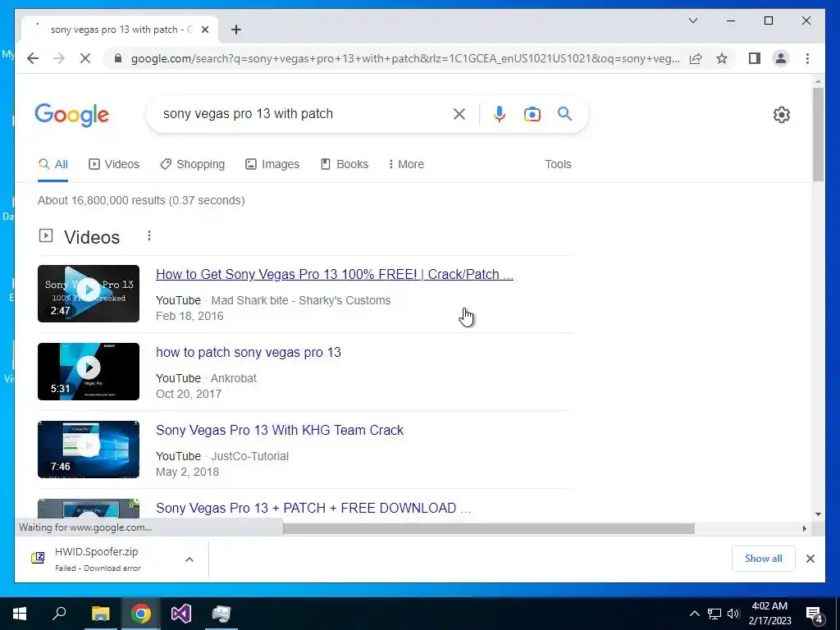The image size is (840, 630).
Task: Switch to the Images tab
Action: point(272,164)
